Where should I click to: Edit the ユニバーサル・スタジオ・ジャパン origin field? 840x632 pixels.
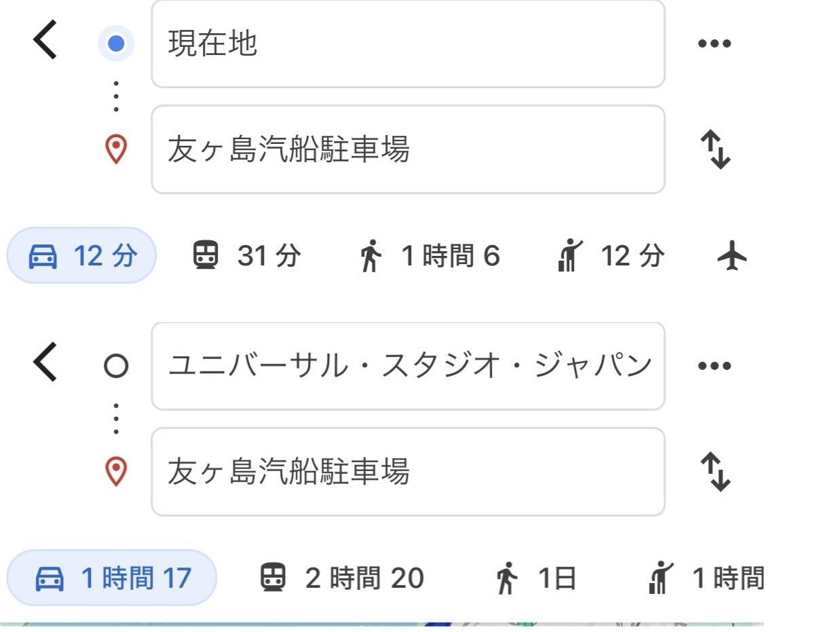click(x=407, y=366)
